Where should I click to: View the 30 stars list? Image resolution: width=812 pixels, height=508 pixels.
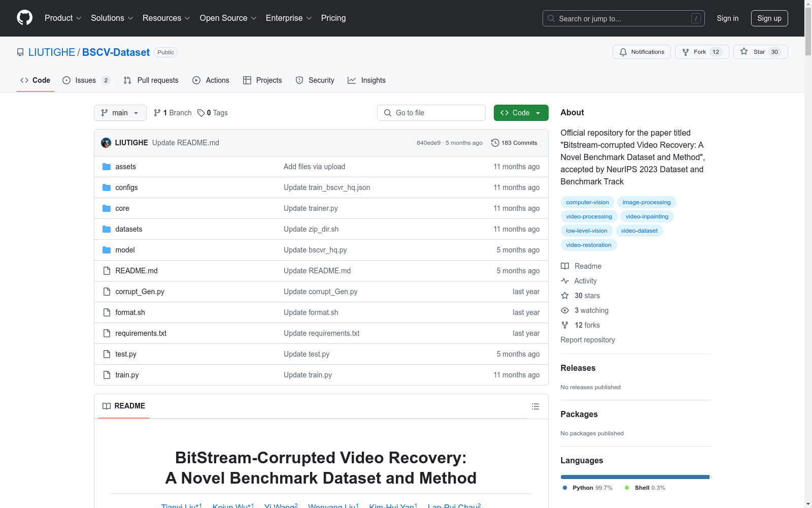(581, 296)
